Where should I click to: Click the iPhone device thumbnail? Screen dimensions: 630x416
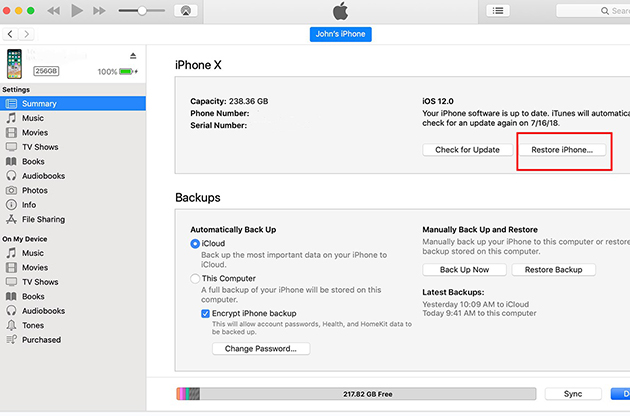(x=14, y=64)
